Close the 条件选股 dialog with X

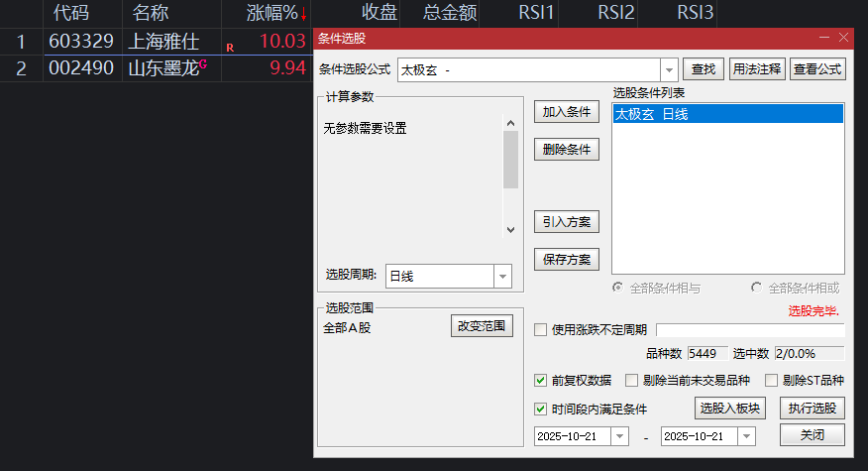[x=844, y=38]
